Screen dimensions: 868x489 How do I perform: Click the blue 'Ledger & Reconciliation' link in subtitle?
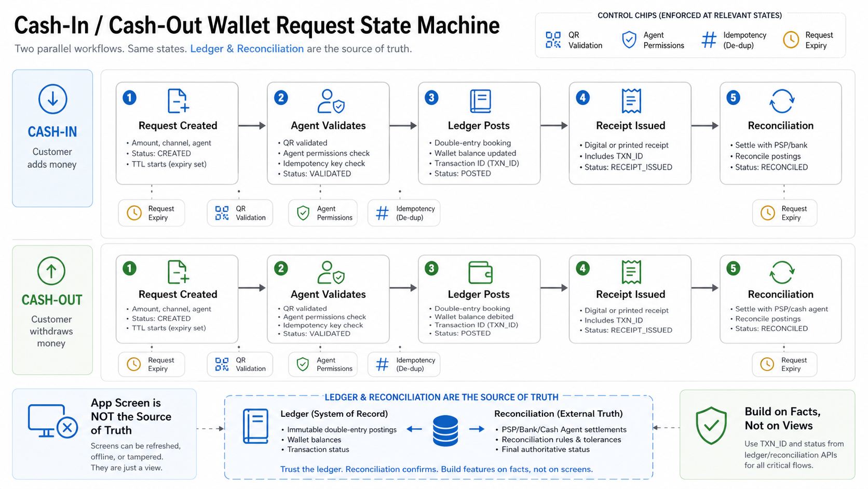(x=247, y=49)
